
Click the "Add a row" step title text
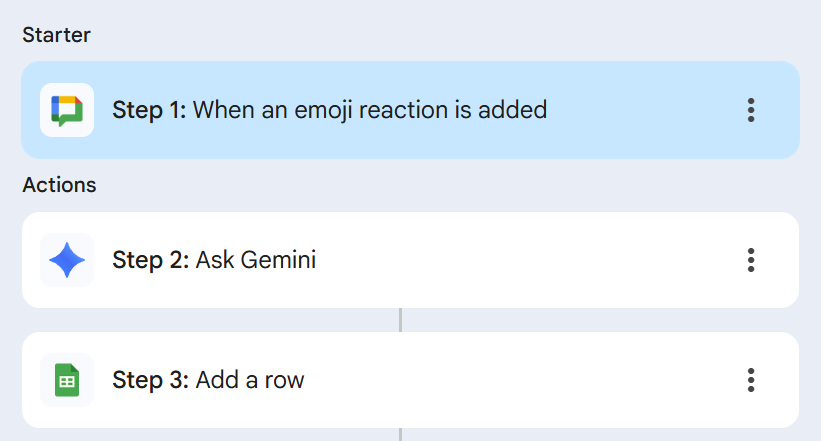pyautogui.click(x=250, y=380)
